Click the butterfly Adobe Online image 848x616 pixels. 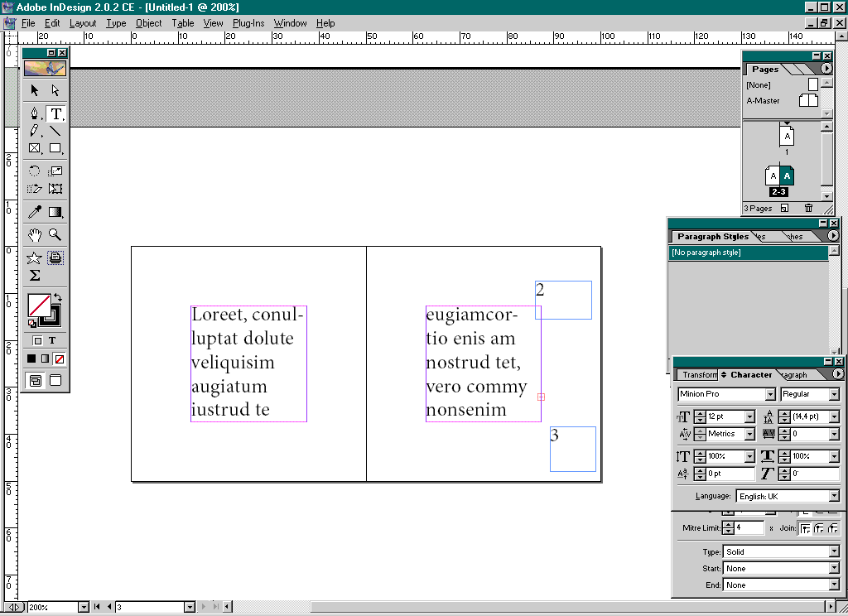(45, 68)
